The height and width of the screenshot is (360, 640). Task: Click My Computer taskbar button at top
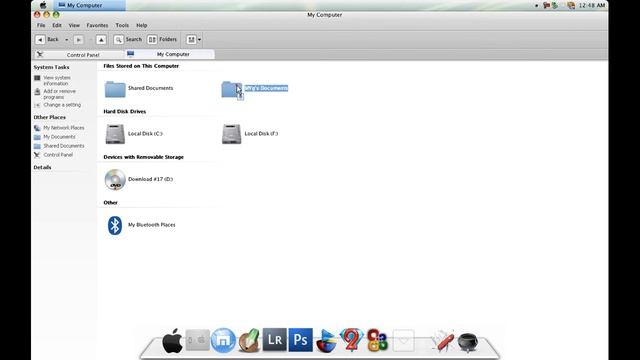pos(89,5)
